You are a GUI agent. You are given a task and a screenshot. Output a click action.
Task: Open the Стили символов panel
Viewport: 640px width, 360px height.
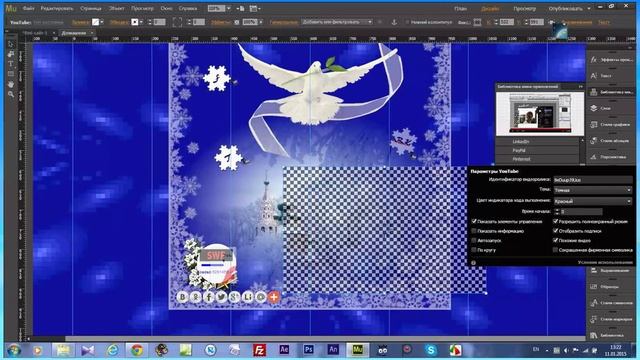611,303
